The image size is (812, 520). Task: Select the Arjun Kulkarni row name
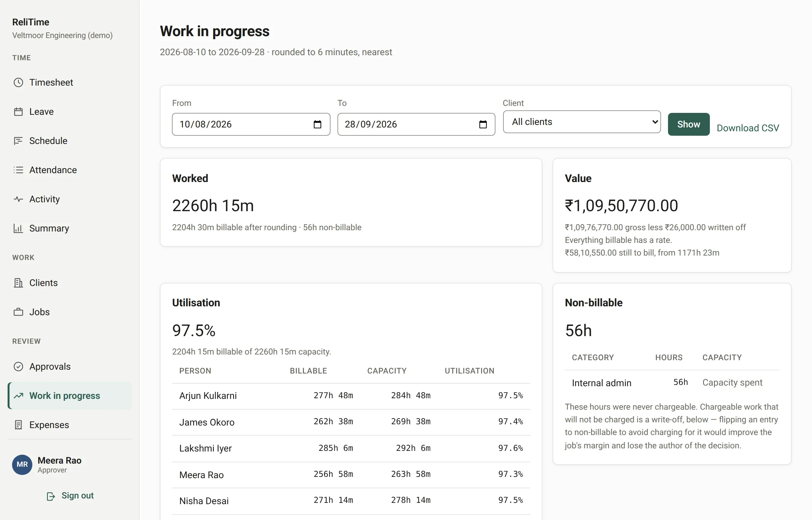[208, 395]
